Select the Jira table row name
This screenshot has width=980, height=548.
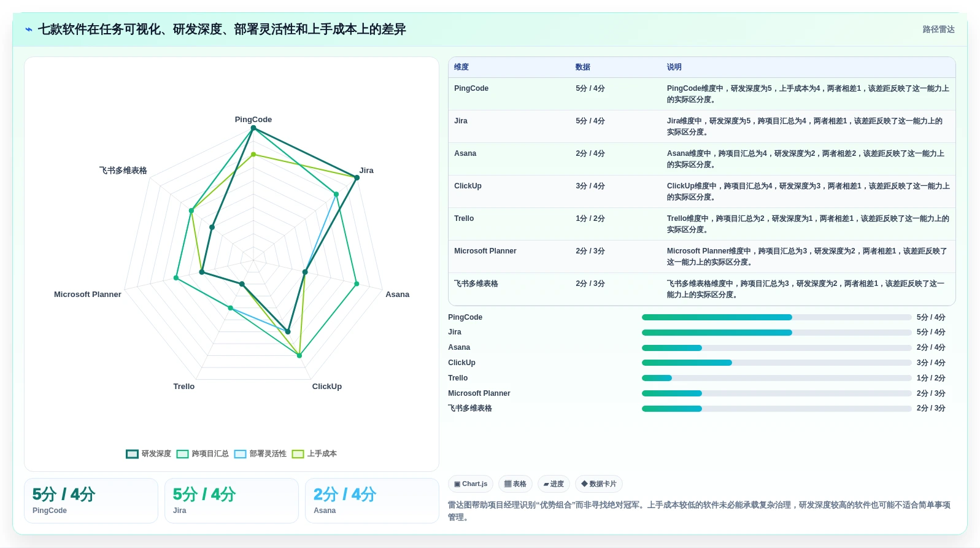click(461, 121)
